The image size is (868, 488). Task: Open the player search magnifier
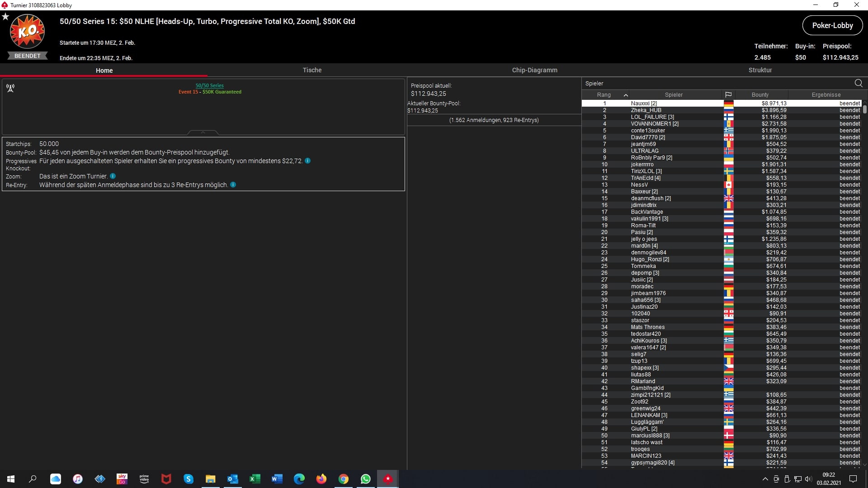tap(859, 83)
